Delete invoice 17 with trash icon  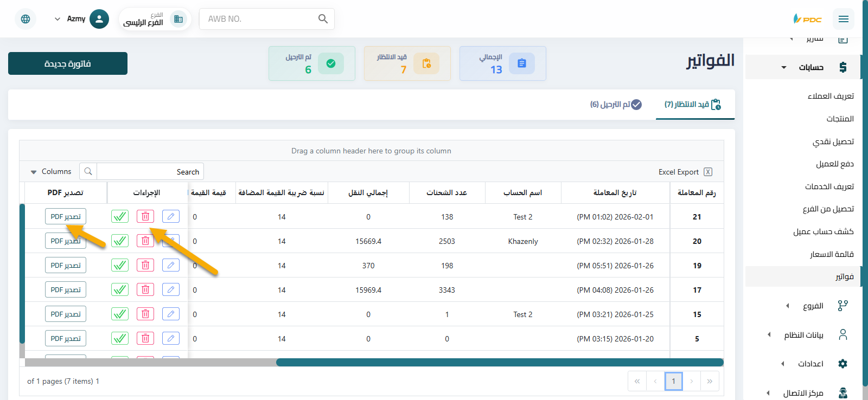coord(145,289)
